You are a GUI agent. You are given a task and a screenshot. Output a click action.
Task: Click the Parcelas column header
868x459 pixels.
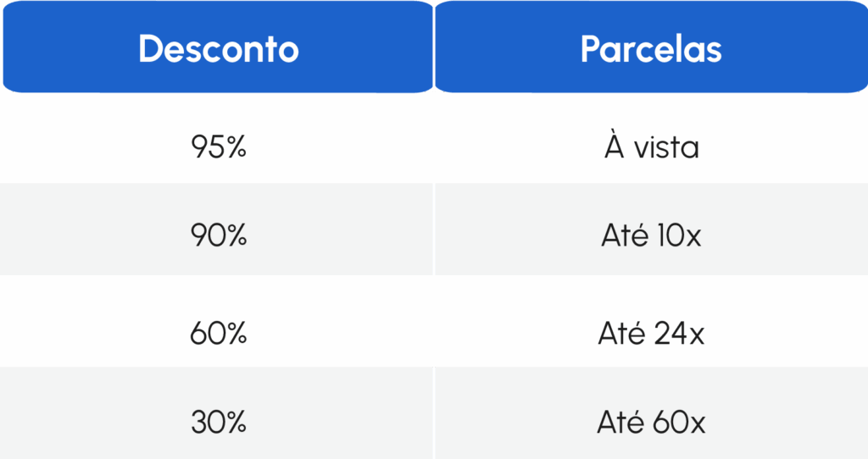(x=651, y=48)
